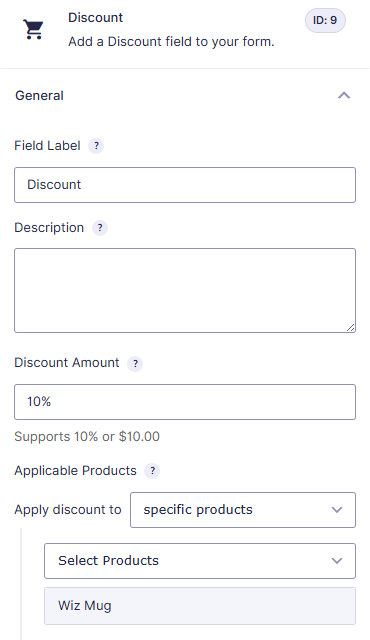The height and width of the screenshot is (640, 370).
Task: Click the Supports 10% or $10.00 hint
Action: [x=87, y=436]
